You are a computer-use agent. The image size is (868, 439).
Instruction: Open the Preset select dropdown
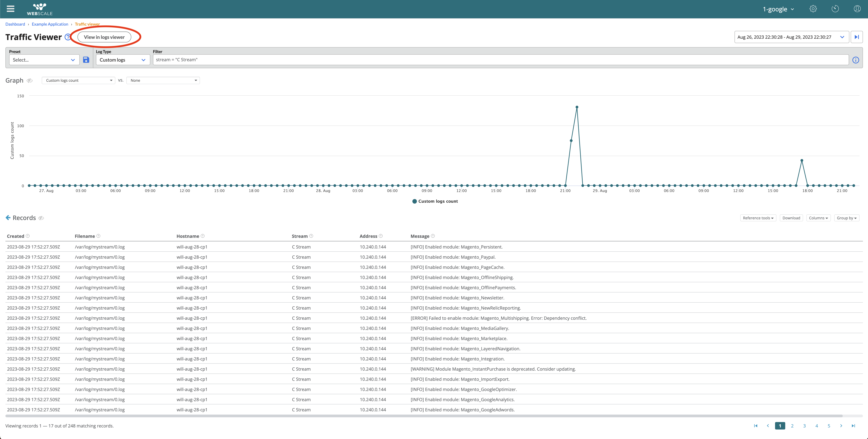(x=44, y=60)
